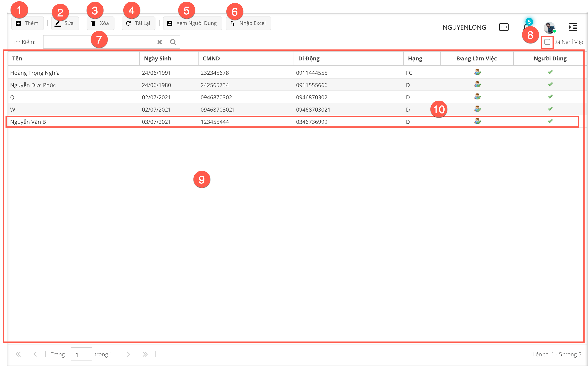The image size is (588, 366).
Task: Clear search with the X icon
Action: click(160, 42)
